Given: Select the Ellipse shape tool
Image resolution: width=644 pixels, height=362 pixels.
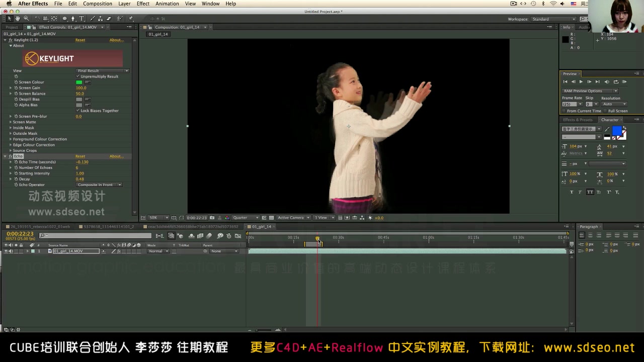Looking at the screenshot, I should pyautogui.click(x=65, y=19).
